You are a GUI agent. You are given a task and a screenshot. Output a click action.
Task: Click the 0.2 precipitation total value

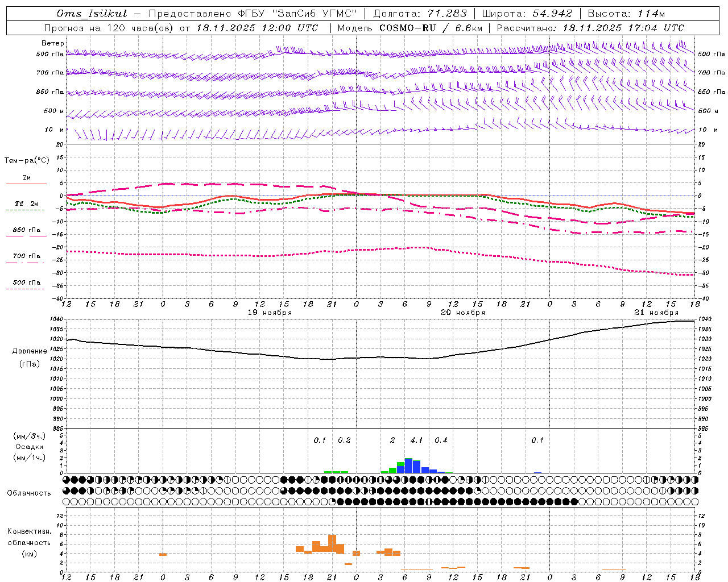[344, 440]
